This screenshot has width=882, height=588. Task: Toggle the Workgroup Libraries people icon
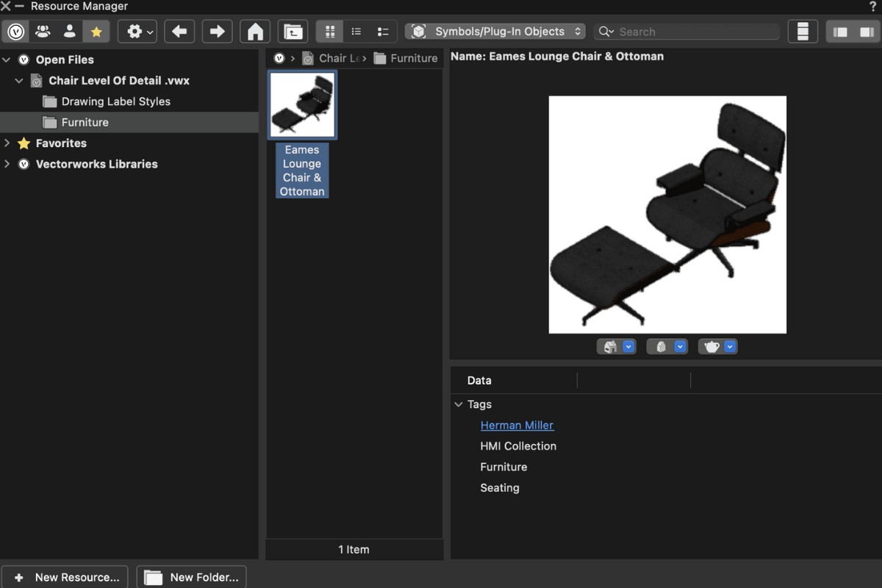pyautogui.click(x=43, y=32)
